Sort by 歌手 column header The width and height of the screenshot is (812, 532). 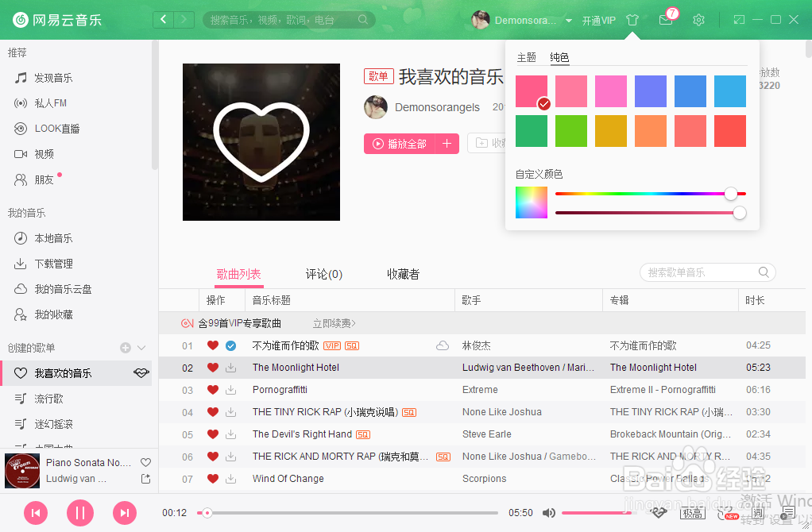pos(528,300)
